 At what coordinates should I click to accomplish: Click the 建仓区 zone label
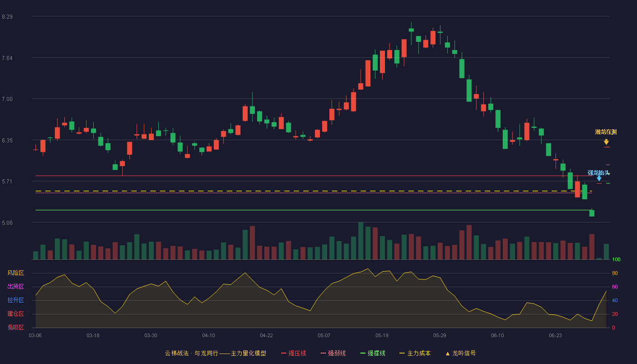point(15,314)
